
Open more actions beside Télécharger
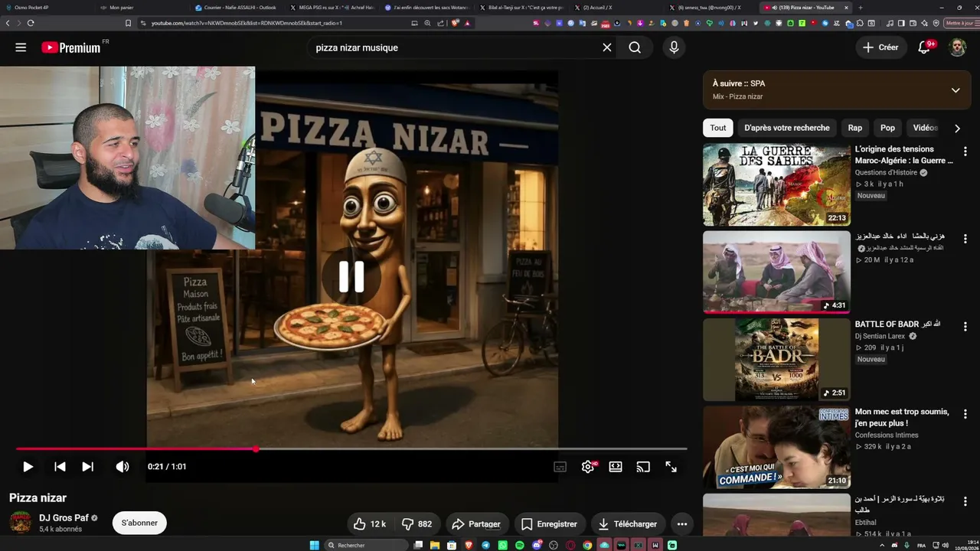pos(682,524)
